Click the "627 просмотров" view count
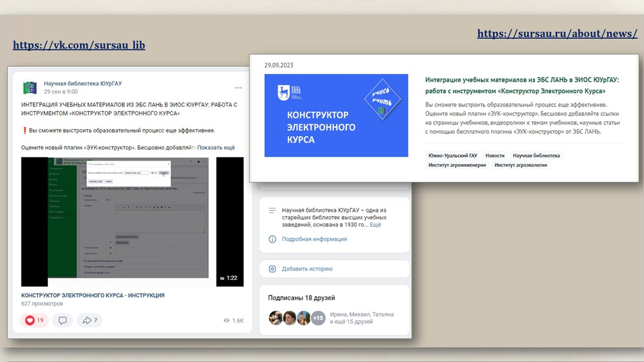 point(42,304)
